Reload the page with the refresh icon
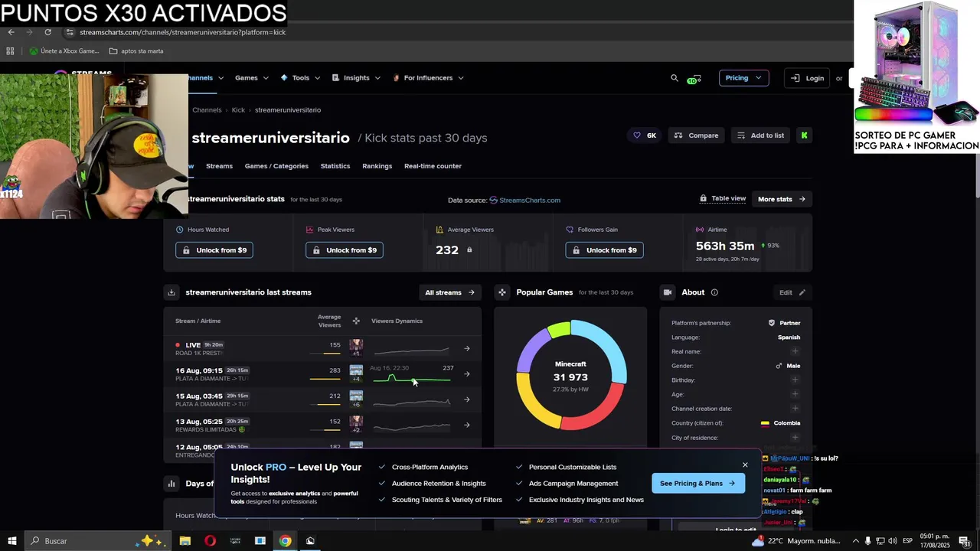The height and width of the screenshot is (551, 980). point(47,32)
